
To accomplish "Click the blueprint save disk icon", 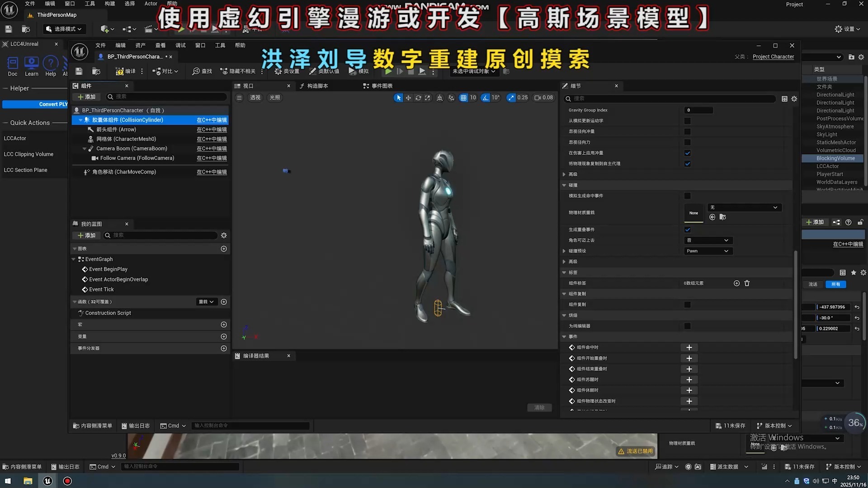I will click(x=79, y=71).
